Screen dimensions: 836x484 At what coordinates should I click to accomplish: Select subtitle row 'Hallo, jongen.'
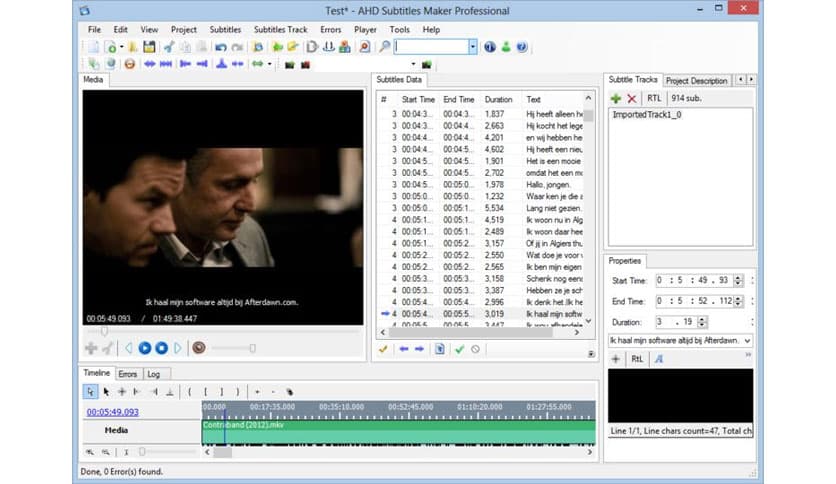tap(480, 184)
